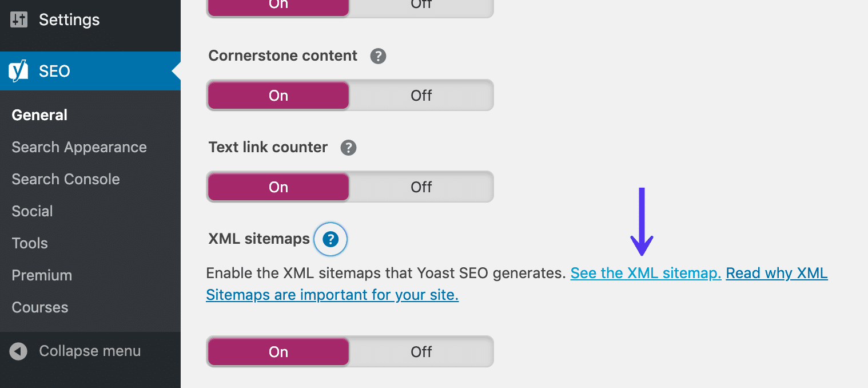This screenshot has width=868, height=388.
Task: Keep Text link counter On
Action: [278, 187]
